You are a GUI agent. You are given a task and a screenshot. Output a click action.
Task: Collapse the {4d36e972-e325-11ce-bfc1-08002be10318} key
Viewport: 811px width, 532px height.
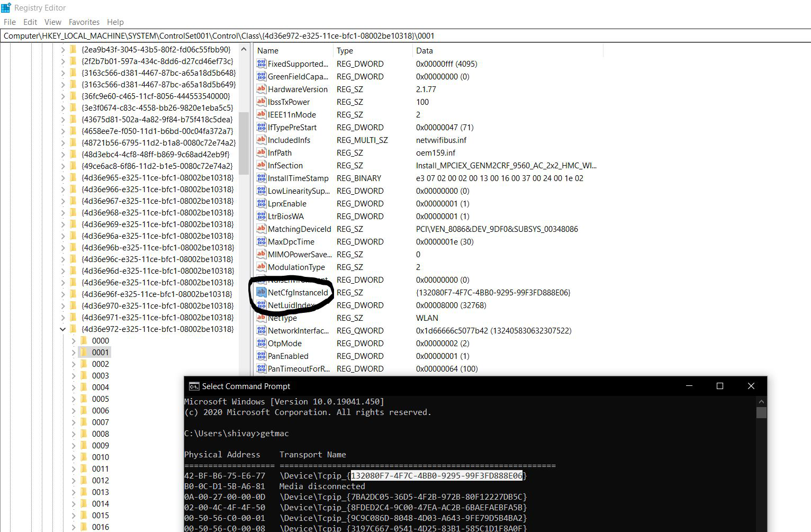coord(62,329)
